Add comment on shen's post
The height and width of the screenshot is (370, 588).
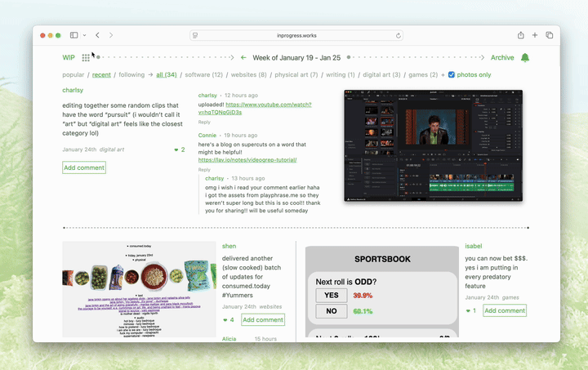coord(263,320)
